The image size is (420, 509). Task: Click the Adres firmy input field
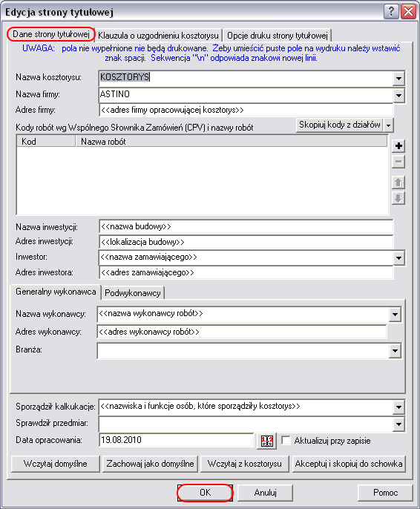(x=246, y=111)
